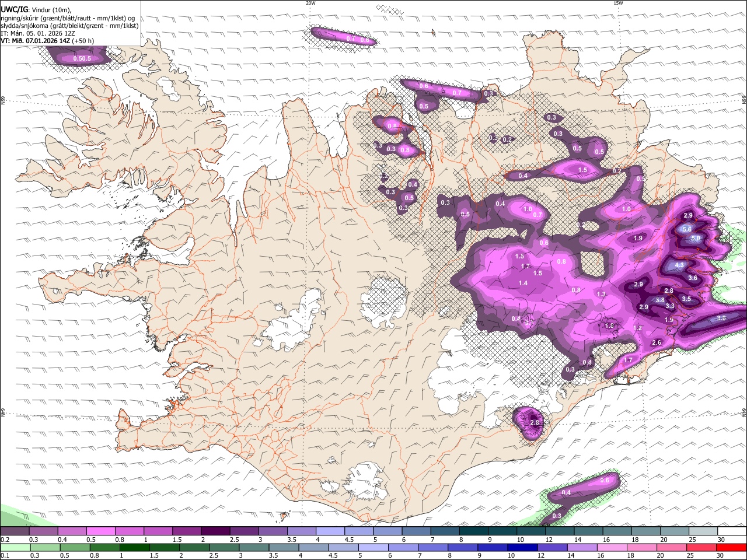Click the 18 pink swatch in rain legend
The width and height of the screenshot is (747, 560).
(641, 547)
